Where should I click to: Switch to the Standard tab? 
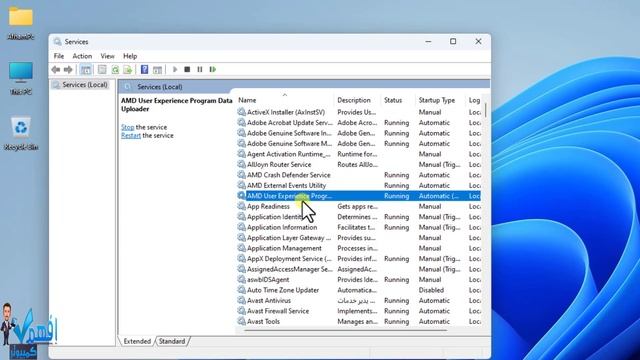pos(172,341)
